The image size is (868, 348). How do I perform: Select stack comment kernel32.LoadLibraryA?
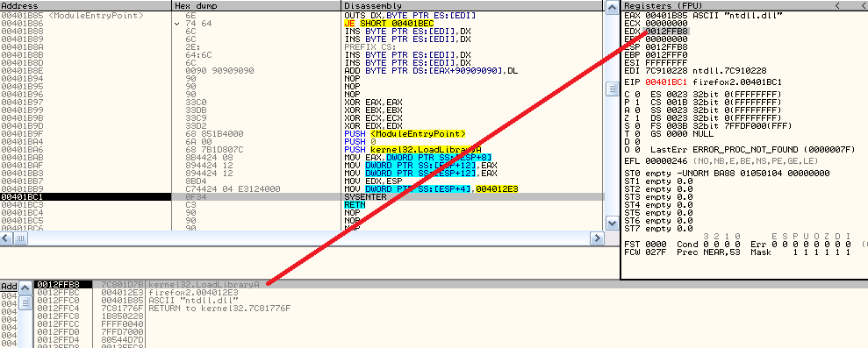[204, 284]
